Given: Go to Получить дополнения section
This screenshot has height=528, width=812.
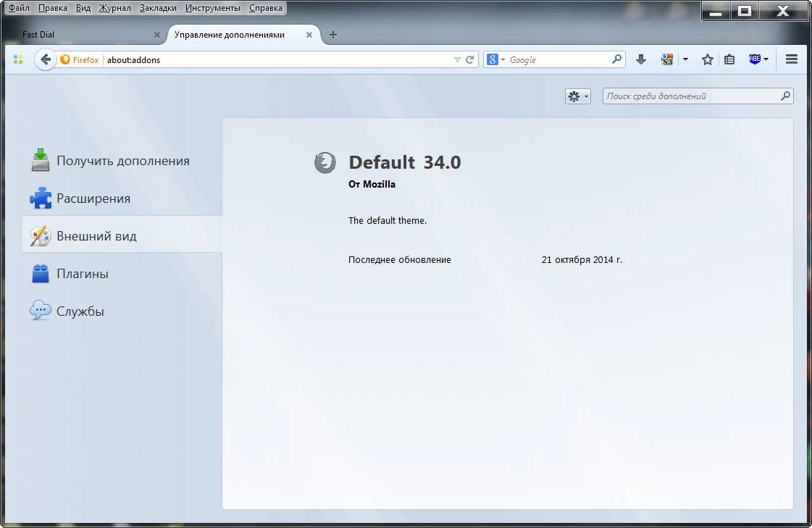Looking at the screenshot, I should coord(122,161).
